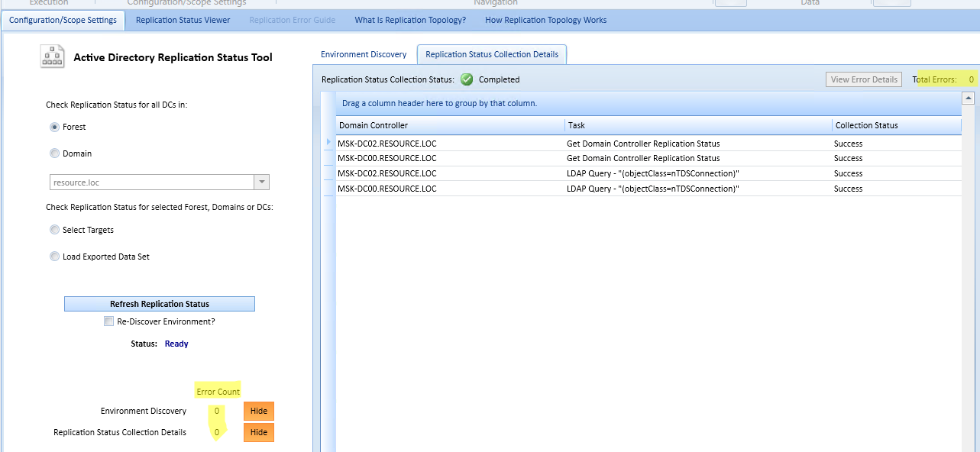Enable the Re-Discover Environment checkbox
The image size is (980, 452).
point(108,321)
